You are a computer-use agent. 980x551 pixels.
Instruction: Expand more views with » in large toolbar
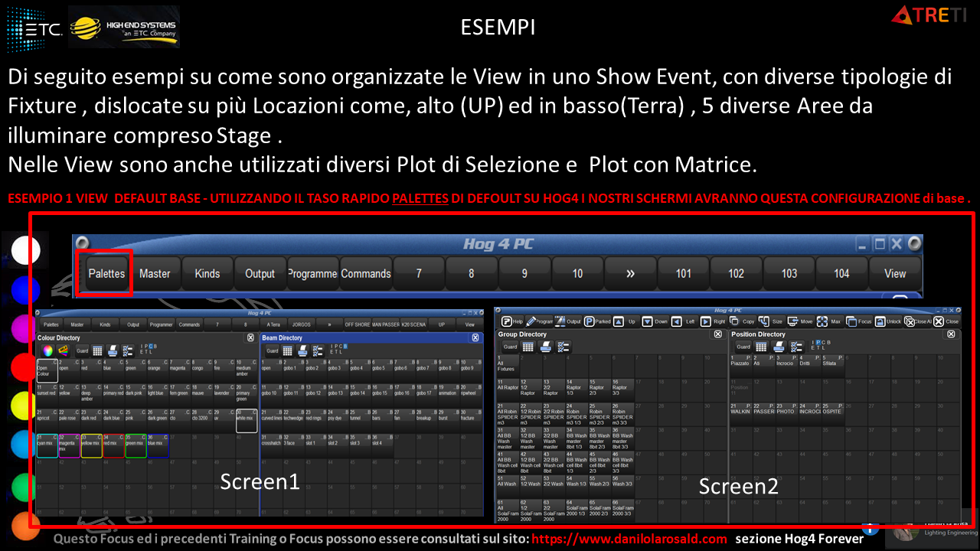631,273
